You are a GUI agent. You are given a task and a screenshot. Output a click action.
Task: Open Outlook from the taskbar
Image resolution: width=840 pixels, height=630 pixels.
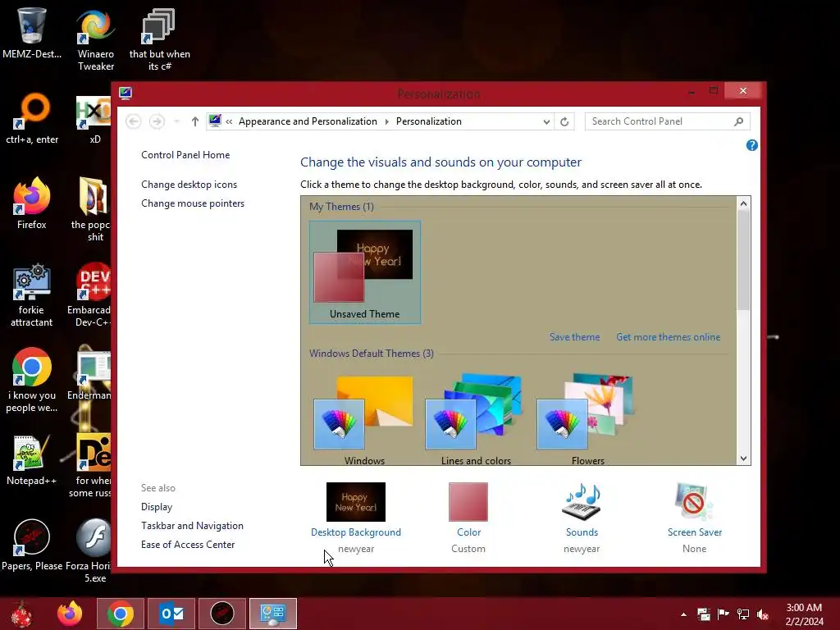click(171, 614)
